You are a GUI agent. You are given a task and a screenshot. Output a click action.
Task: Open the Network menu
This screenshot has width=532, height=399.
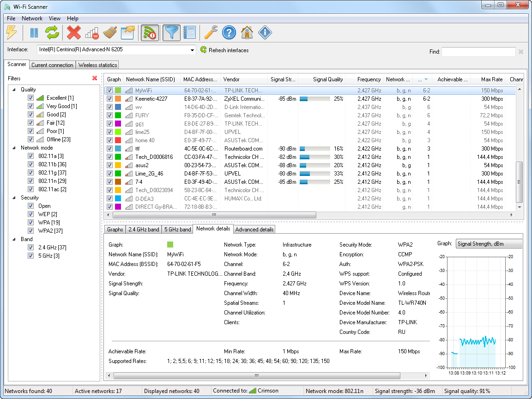click(32, 18)
